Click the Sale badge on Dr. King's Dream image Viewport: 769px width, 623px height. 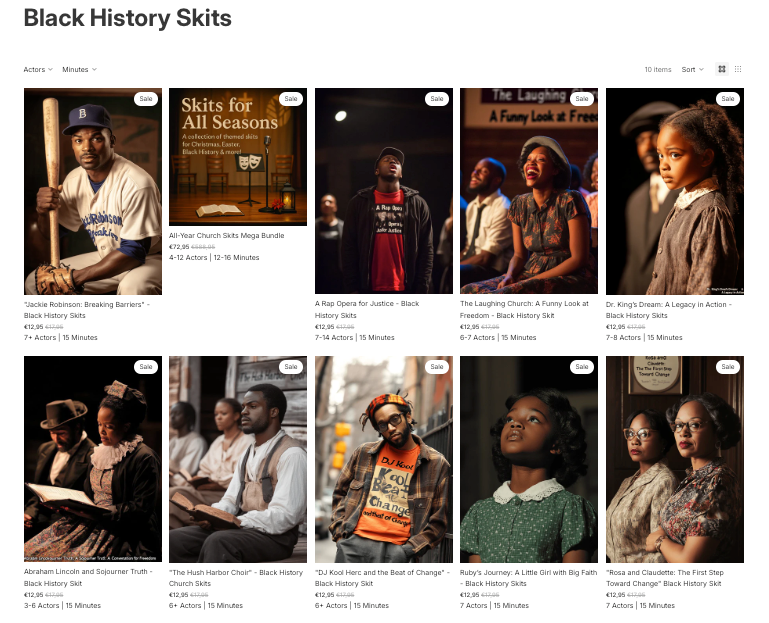(x=728, y=99)
